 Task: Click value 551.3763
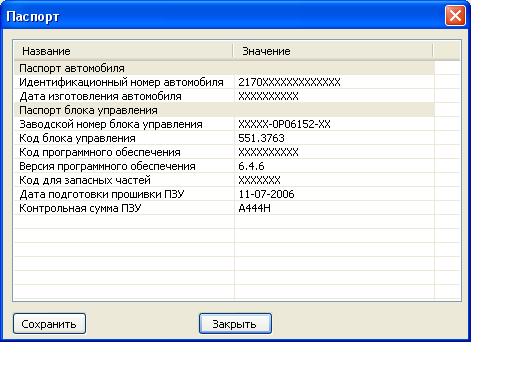click(x=261, y=138)
